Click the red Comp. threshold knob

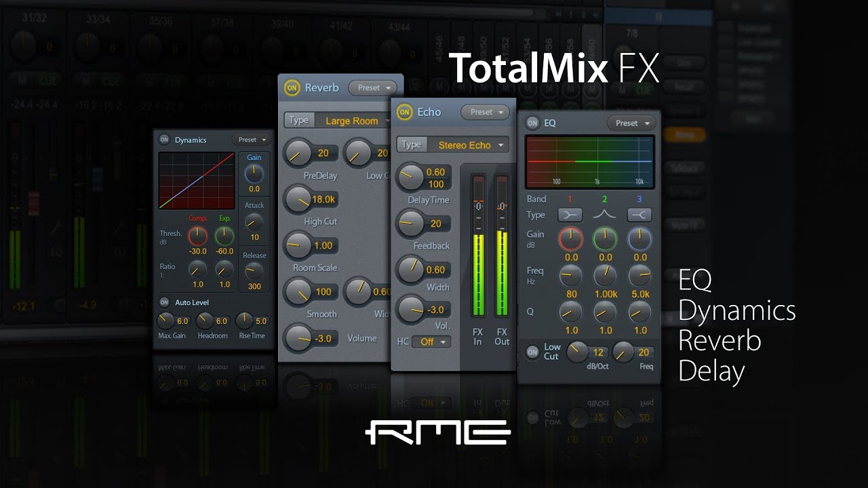click(x=197, y=236)
